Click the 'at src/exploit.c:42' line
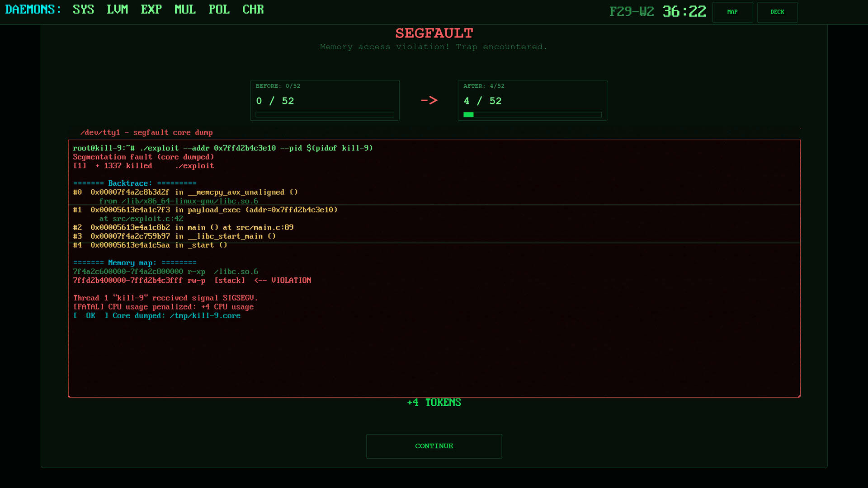Screen dimensions: 868x488 (141, 219)
